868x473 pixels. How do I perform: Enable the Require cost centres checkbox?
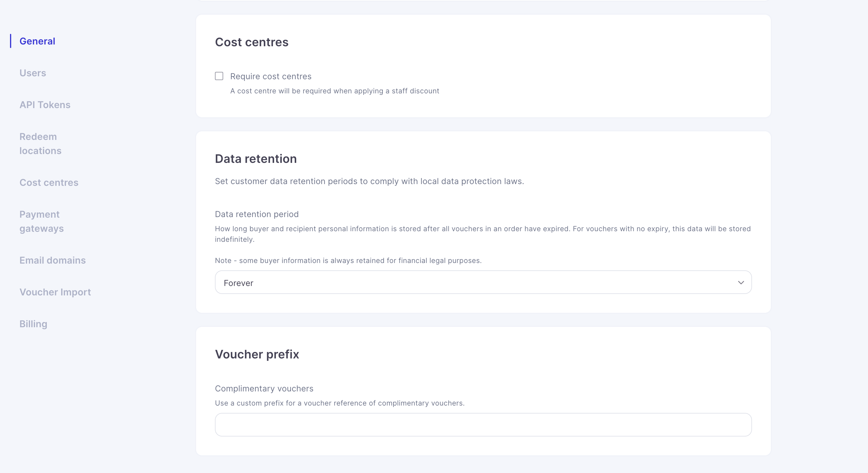219,76
